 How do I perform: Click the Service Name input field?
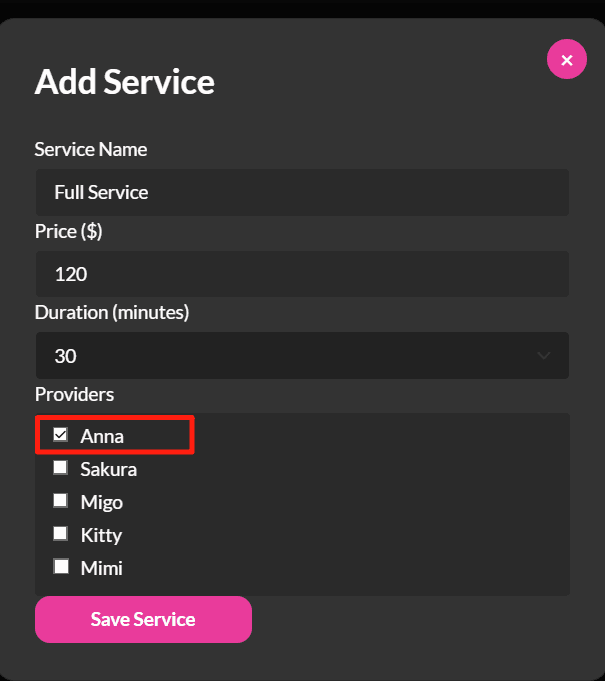(x=302, y=193)
